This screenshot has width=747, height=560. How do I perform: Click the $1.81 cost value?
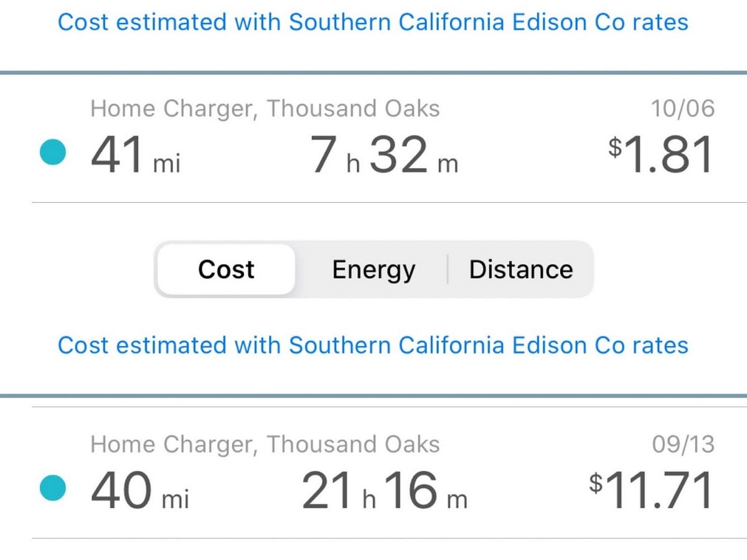tap(660, 156)
